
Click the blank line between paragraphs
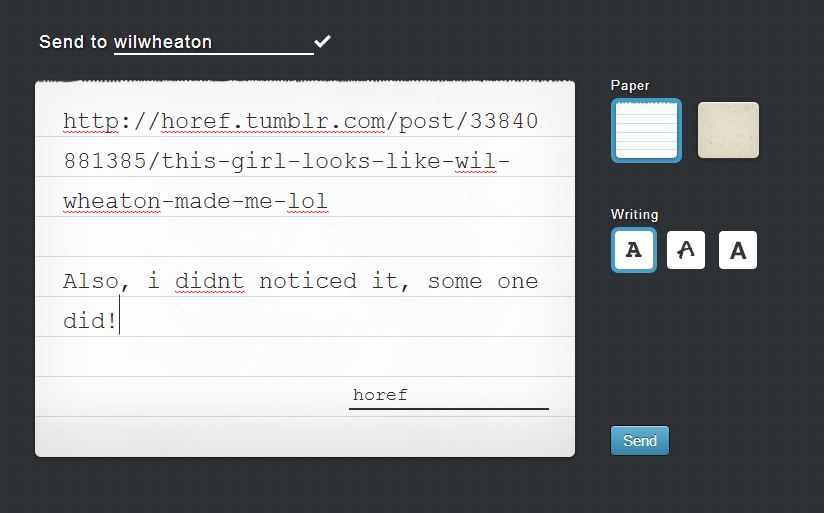click(x=300, y=240)
